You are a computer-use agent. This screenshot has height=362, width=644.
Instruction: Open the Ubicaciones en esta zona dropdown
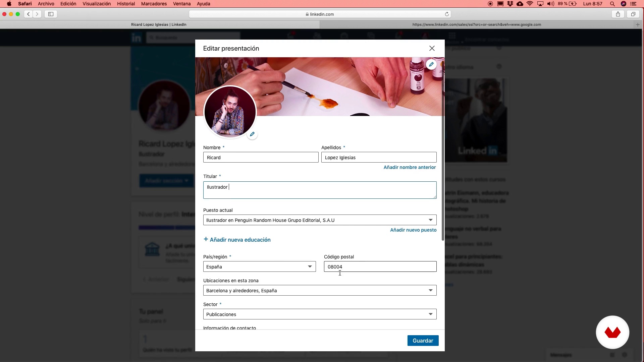pos(320,290)
